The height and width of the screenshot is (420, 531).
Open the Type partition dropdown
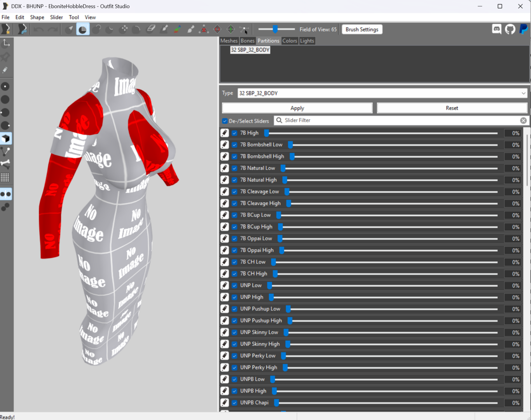click(x=383, y=93)
